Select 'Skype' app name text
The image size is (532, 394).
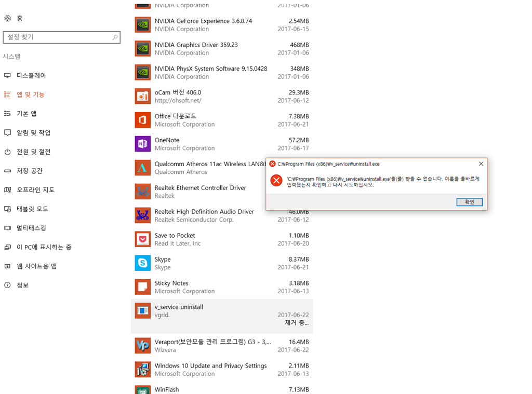pyautogui.click(x=163, y=260)
